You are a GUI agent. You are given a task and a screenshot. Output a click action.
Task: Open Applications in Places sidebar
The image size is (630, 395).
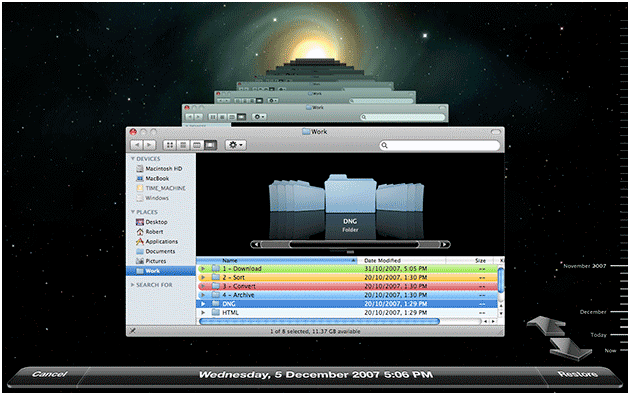coord(157,242)
